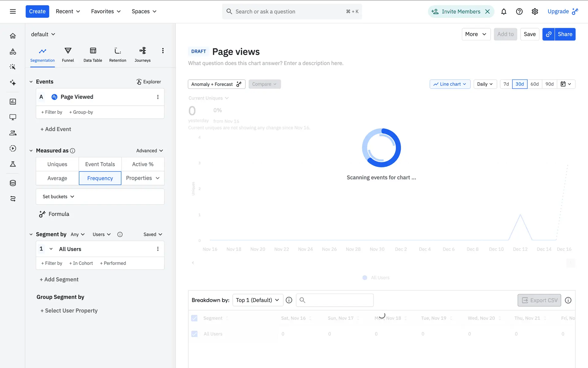Click the Save button

(x=530, y=34)
